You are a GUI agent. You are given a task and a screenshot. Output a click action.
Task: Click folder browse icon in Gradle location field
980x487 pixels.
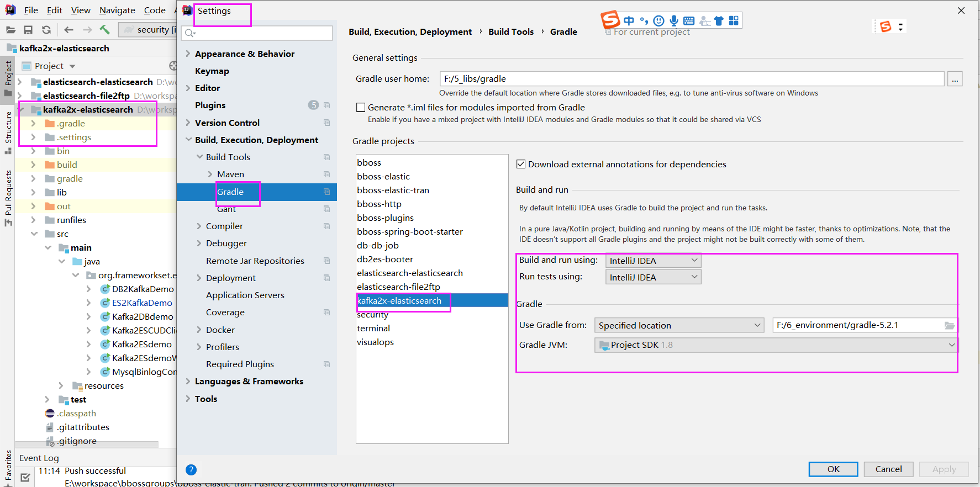[x=949, y=326]
